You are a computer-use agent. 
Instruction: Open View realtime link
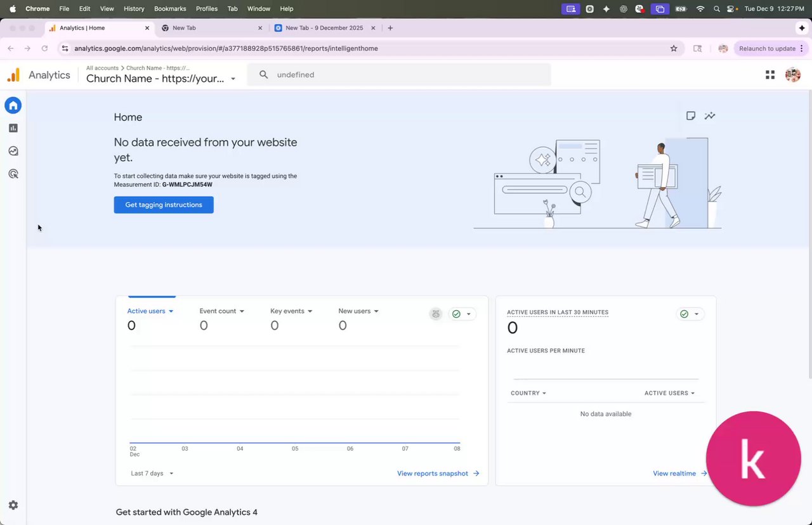[680, 474]
